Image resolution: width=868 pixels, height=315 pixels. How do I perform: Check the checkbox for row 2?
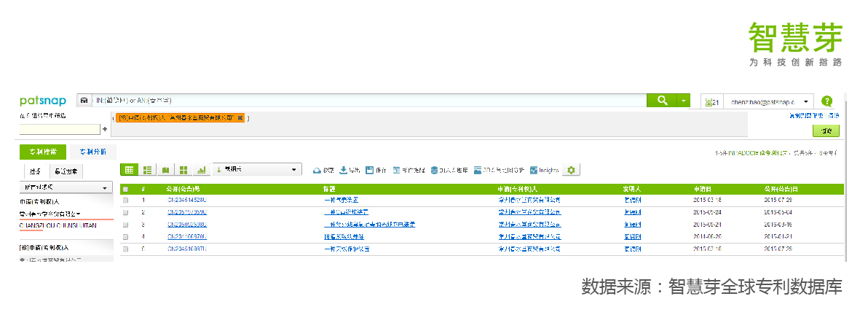pos(125,212)
